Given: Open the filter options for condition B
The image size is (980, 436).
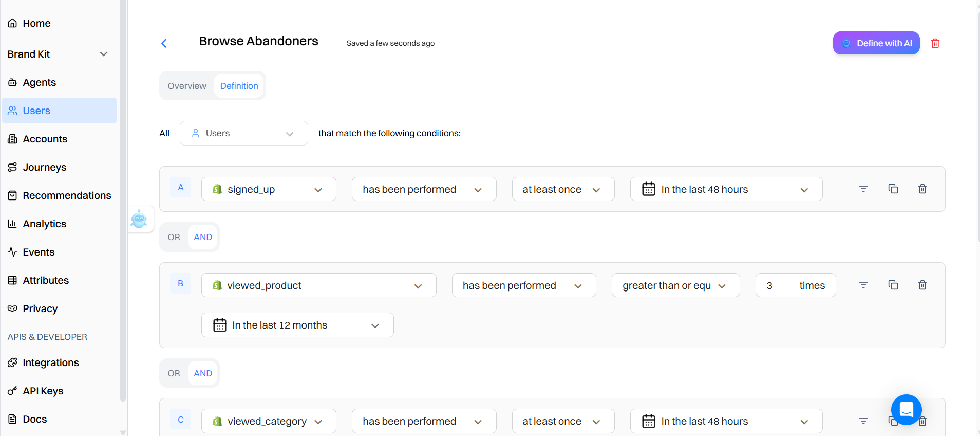Looking at the screenshot, I should point(863,285).
